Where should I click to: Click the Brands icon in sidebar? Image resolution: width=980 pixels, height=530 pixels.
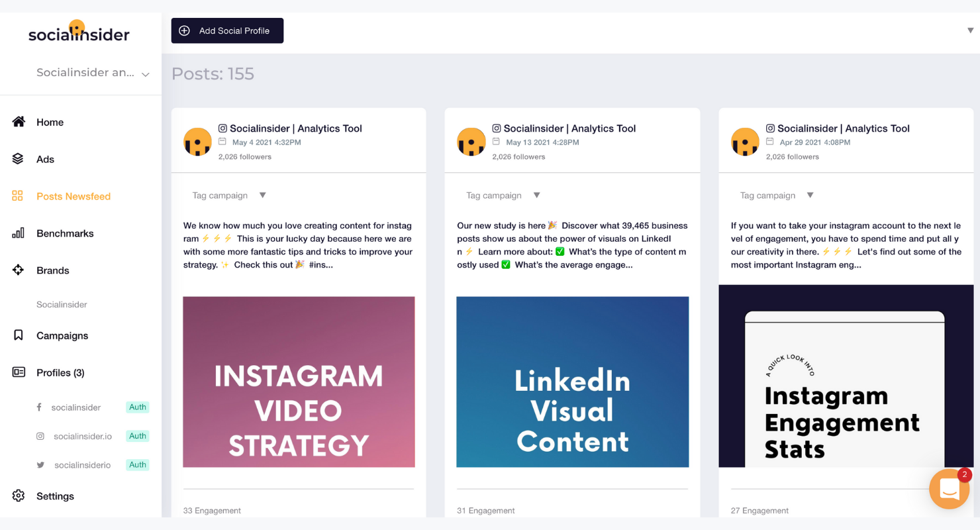point(19,270)
